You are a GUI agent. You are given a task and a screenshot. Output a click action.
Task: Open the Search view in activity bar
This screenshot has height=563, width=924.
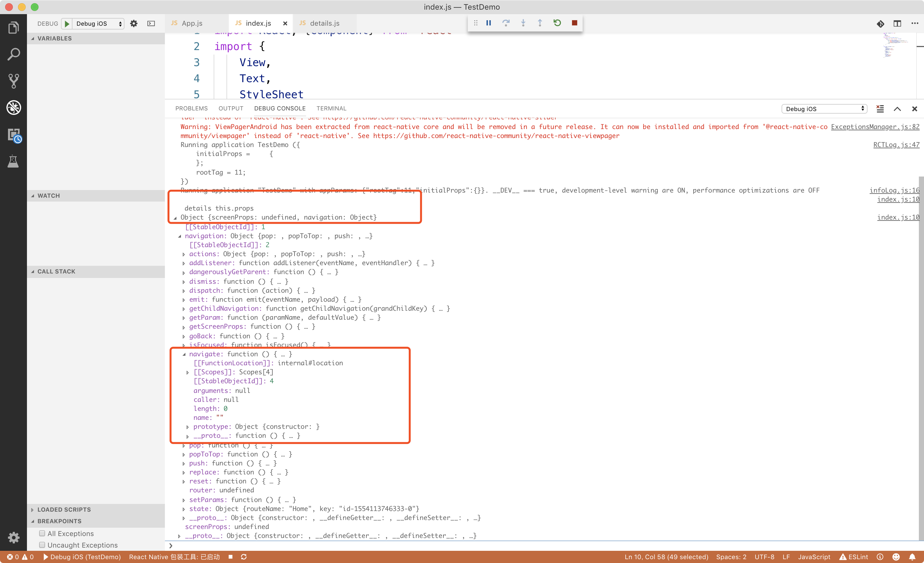[13, 54]
